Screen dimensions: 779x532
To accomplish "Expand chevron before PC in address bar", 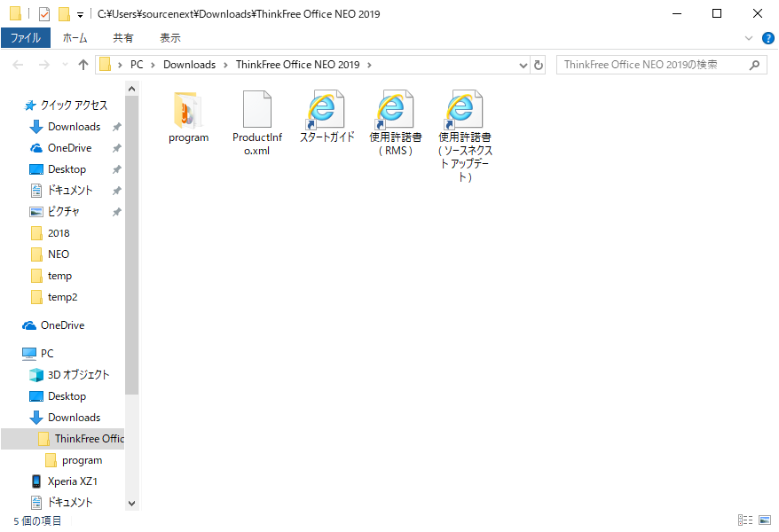I will 120,65.
